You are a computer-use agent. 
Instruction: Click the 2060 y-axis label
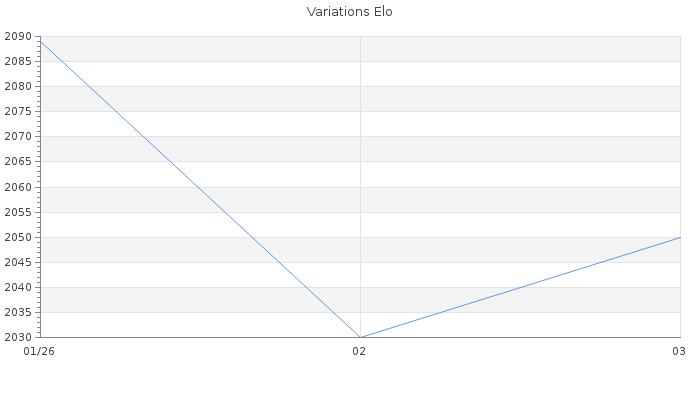[18, 187]
